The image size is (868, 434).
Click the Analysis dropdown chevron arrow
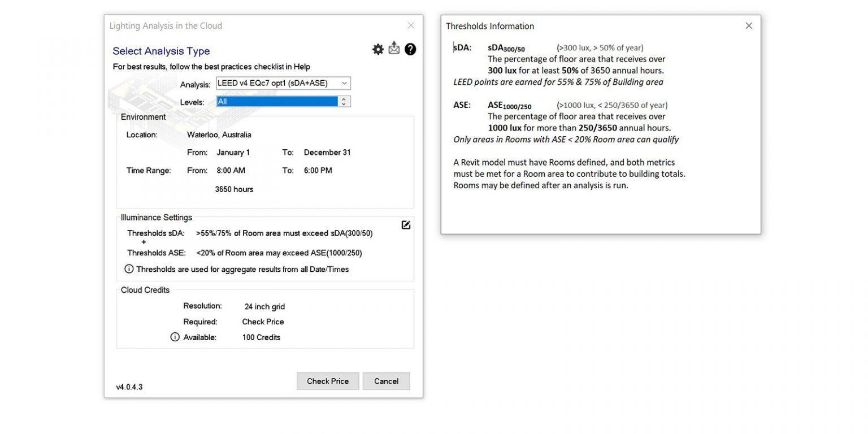pyautogui.click(x=344, y=84)
